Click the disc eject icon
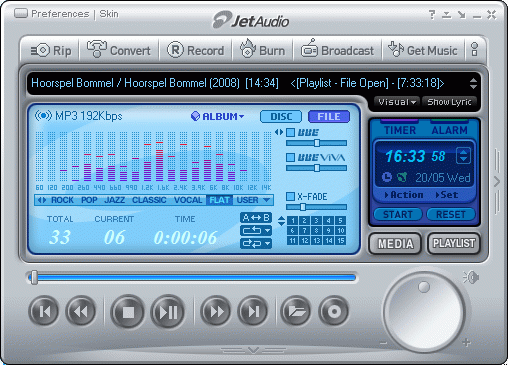508x365 pixels. click(334, 312)
